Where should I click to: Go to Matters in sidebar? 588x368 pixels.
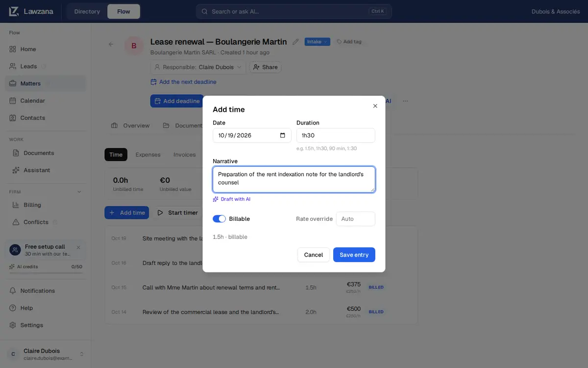[x=46, y=83]
